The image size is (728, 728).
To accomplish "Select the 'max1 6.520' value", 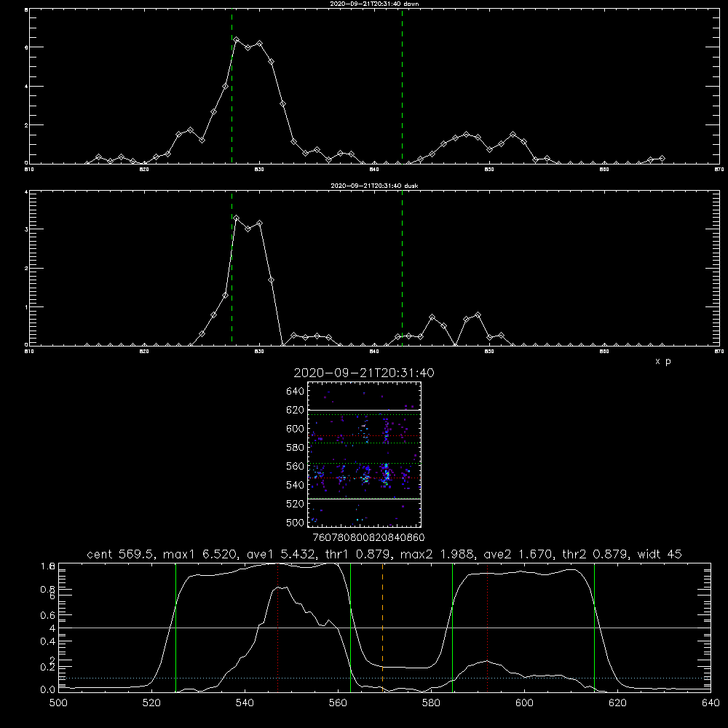I will pos(201,554).
